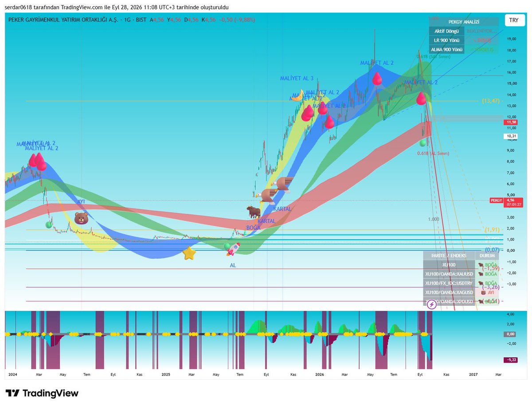
Task: Select the serdar0618 snapshot caption text
Action: point(117,8)
